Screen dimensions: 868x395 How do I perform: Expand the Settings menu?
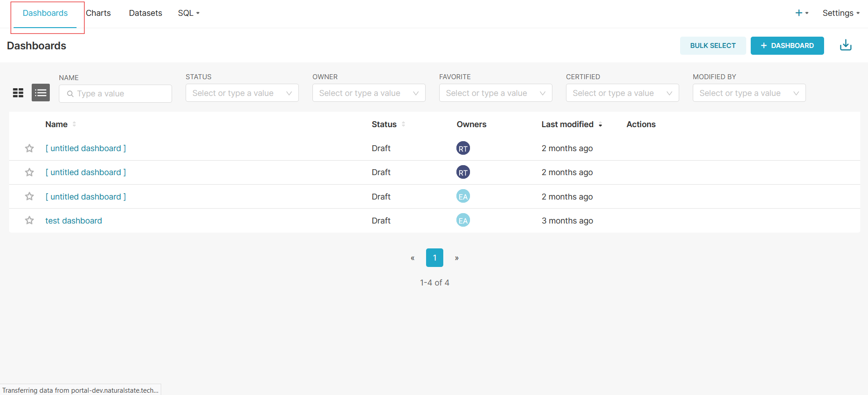coord(841,13)
